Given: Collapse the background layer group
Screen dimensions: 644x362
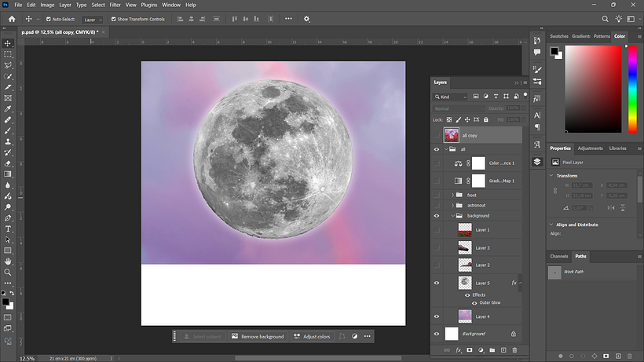Looking at the screenshot, I should point(453,215).
